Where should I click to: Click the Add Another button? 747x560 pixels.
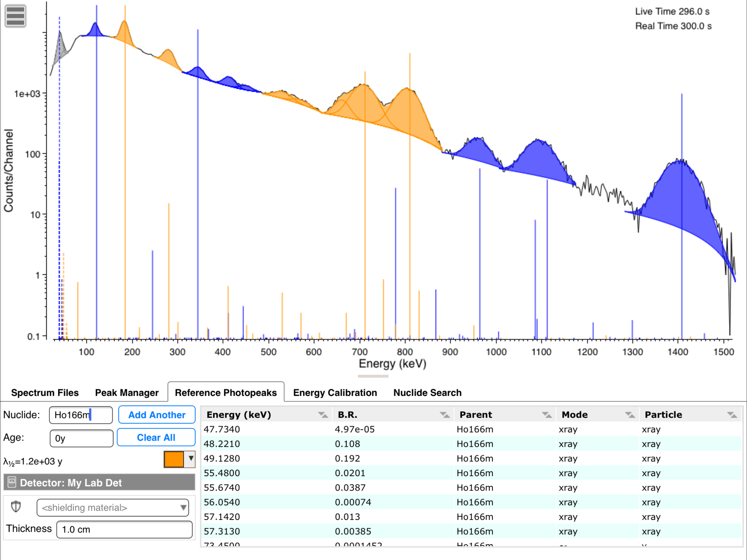pyautogui.click(x=157, y=415)
